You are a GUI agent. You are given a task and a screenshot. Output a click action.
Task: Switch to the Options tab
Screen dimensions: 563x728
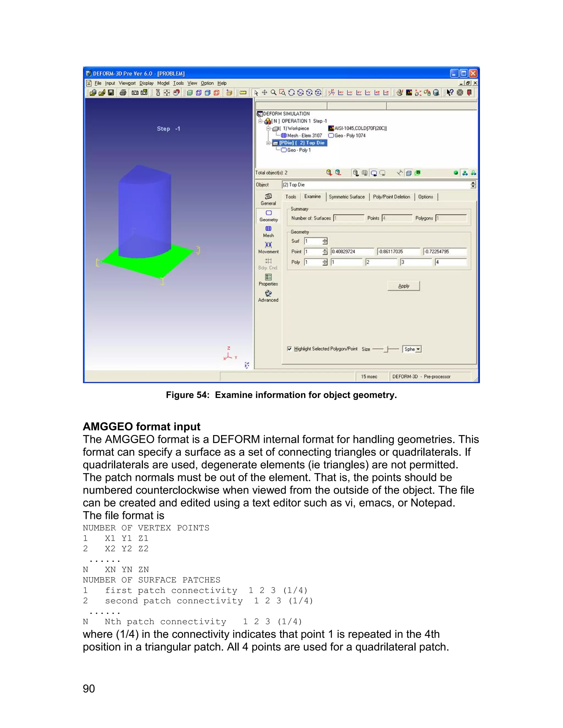point(426,197)
